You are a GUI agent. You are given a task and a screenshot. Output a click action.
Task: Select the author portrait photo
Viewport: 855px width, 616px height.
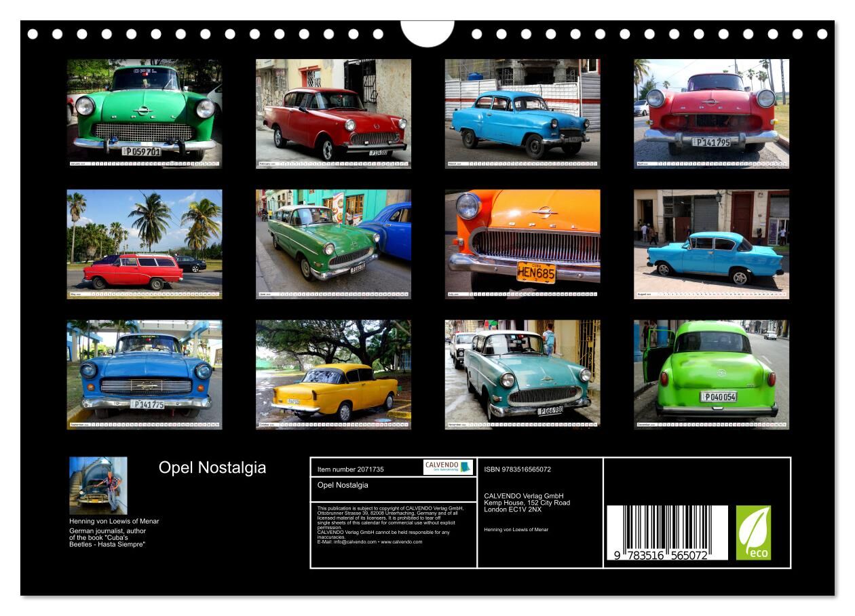[x=98, y=486]
